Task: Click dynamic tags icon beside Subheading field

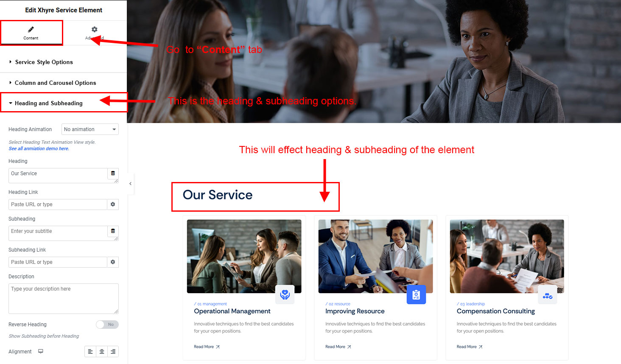Action: point(113,231)
